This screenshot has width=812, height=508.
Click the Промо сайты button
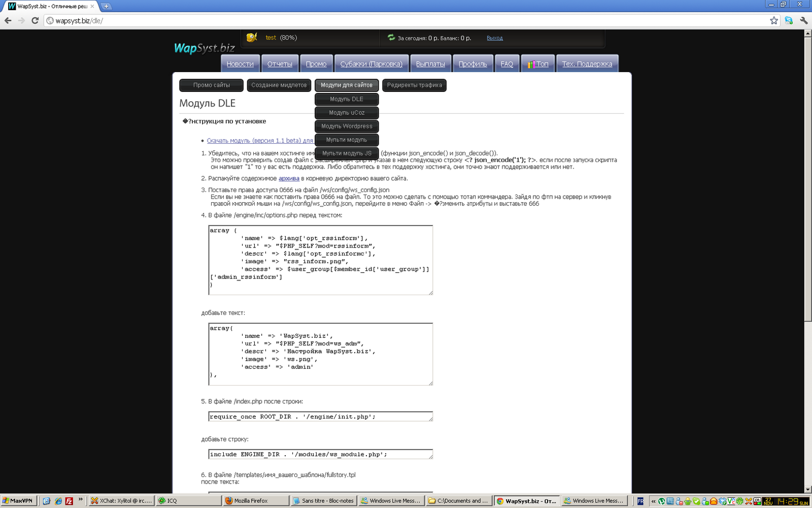(211, 85)
